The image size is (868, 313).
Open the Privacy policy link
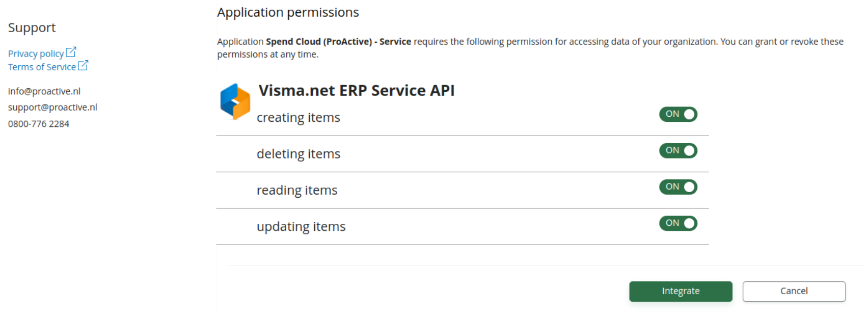click(36, 54)
